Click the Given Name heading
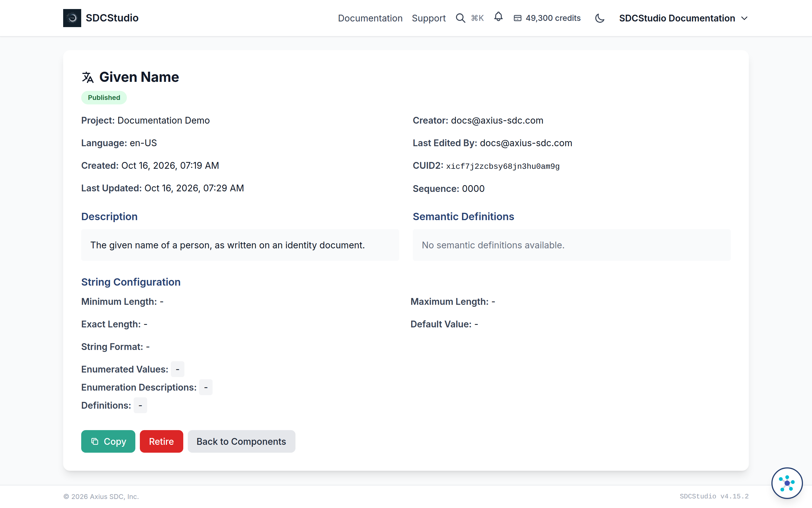This screenshot has height=508, width=812. 139,77
